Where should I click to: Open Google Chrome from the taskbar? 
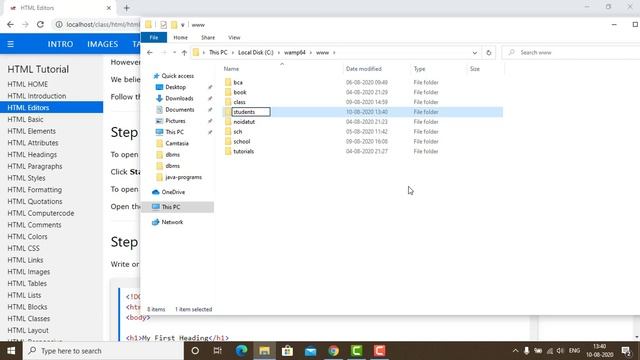coord(333,351)
